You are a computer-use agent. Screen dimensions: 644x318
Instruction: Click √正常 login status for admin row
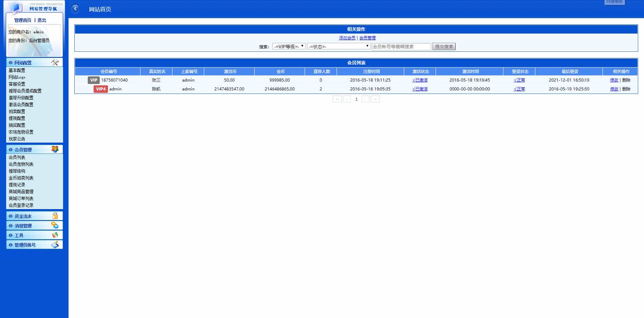coord(519,89)
